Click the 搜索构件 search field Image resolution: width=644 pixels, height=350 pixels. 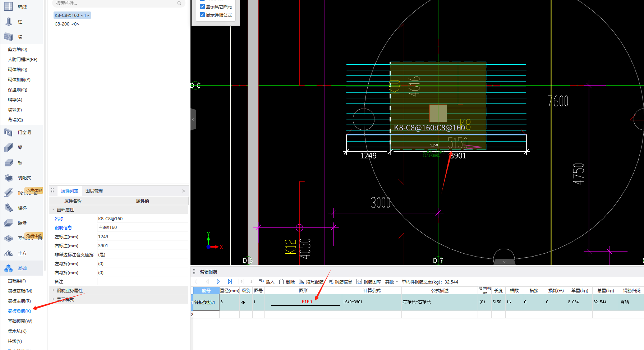click(115, 3)
